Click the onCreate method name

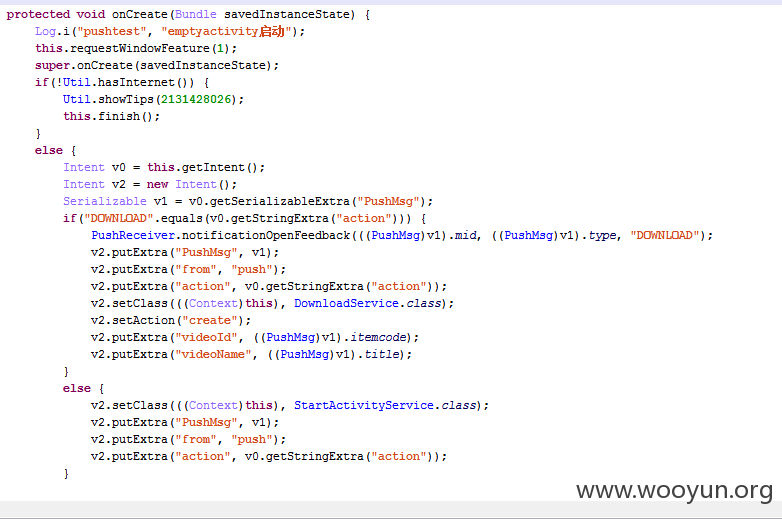click(140, 14)
